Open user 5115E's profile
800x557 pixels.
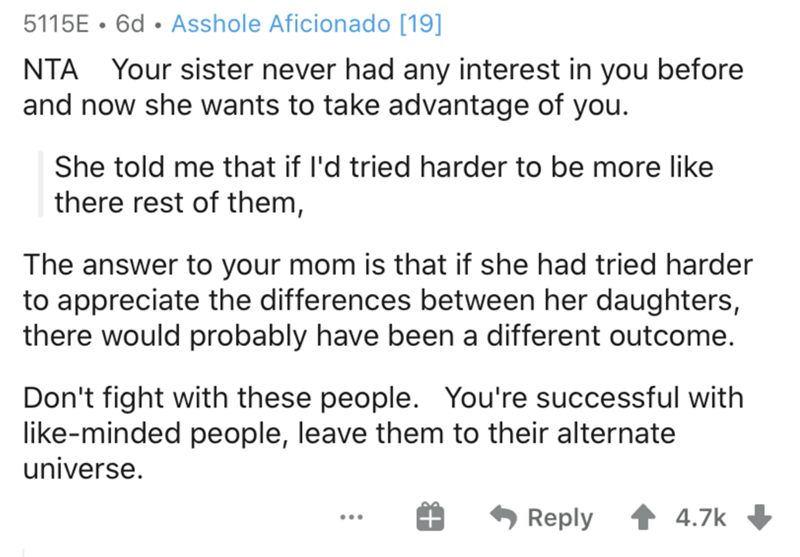pyautogui.click(x=56, y=23)
